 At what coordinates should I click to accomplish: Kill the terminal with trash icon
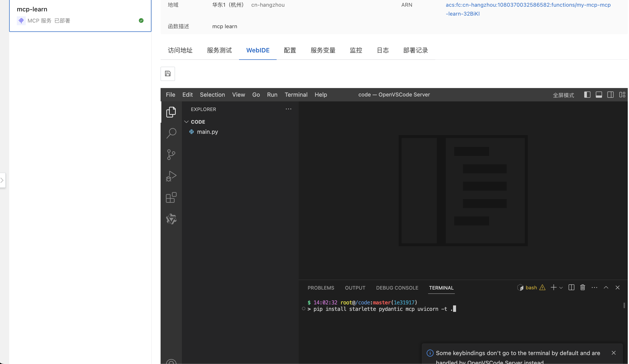tap(582, 287)
